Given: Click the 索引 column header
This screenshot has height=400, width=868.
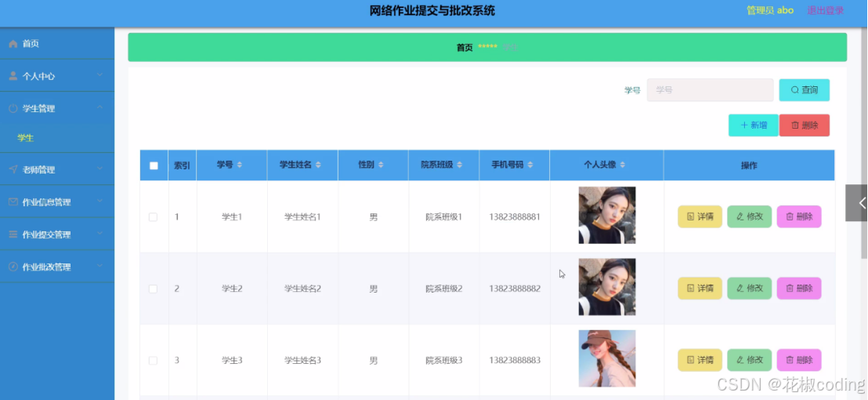Looking at the screenshot, I should point(182,165).
